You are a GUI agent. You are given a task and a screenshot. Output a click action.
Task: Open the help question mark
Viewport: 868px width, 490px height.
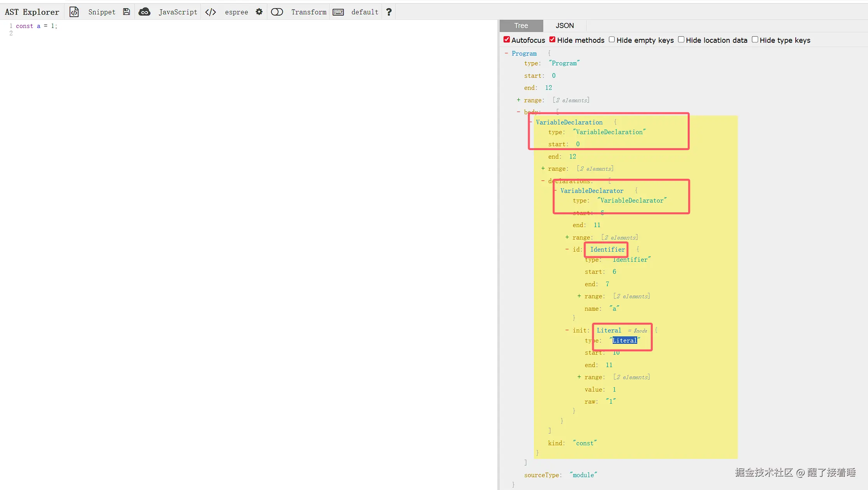point(389,12)
